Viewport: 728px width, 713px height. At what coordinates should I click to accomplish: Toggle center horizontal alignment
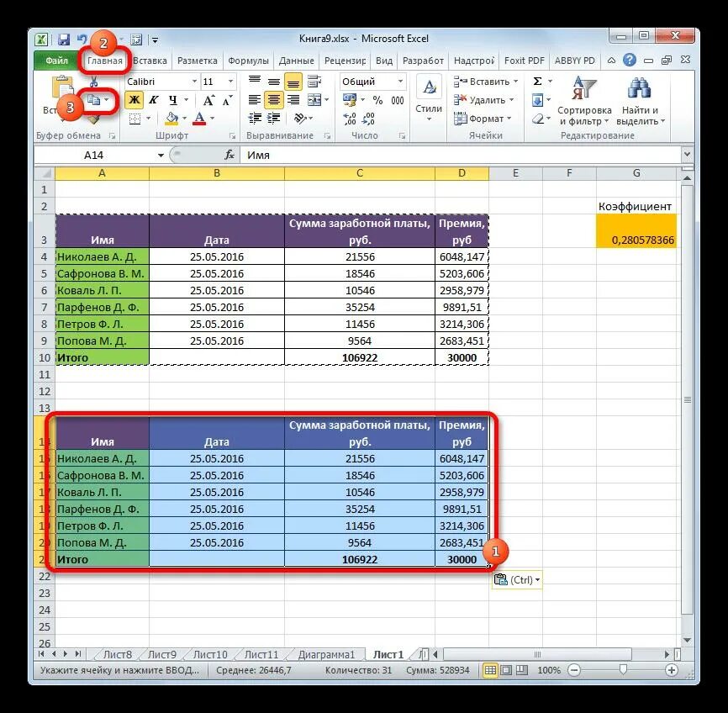point(274,100)
